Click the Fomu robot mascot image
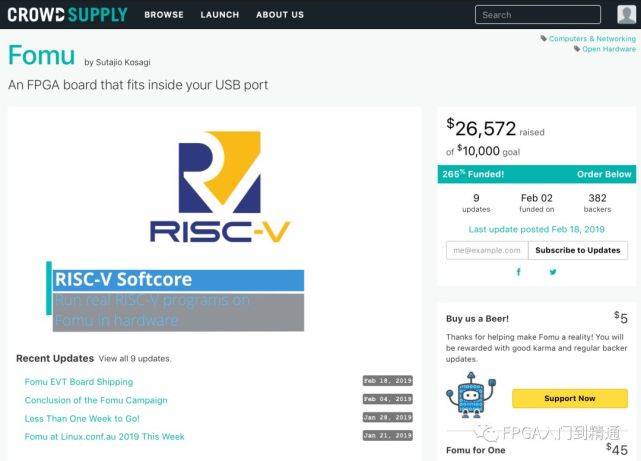641x461 pixels. (x=471, y=394)
